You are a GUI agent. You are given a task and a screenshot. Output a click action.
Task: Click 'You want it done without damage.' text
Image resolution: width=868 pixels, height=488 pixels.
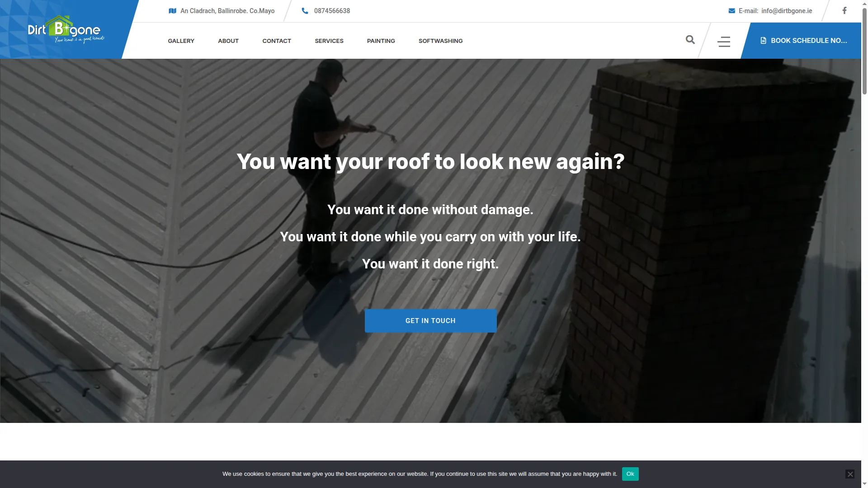point(430,210)
